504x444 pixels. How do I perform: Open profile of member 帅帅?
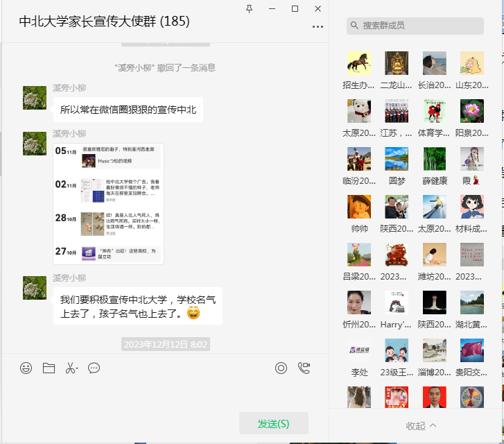click(359, 207)
